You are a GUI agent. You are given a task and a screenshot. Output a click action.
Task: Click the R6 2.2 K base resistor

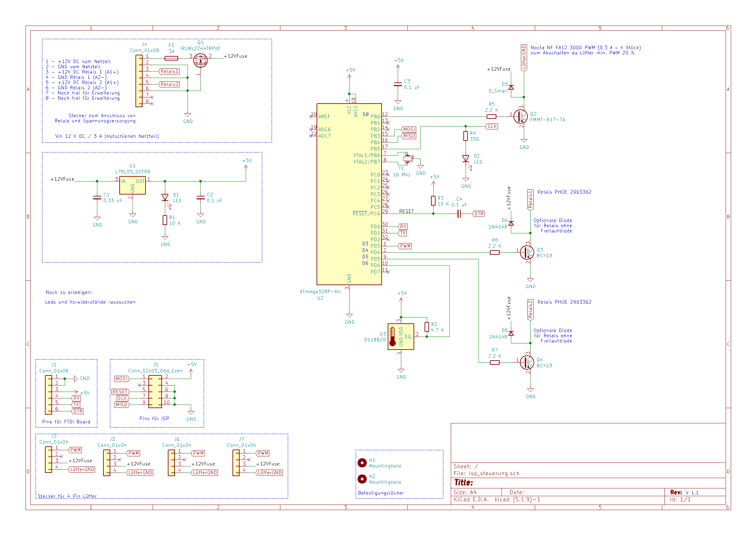(x=494, y=252)
